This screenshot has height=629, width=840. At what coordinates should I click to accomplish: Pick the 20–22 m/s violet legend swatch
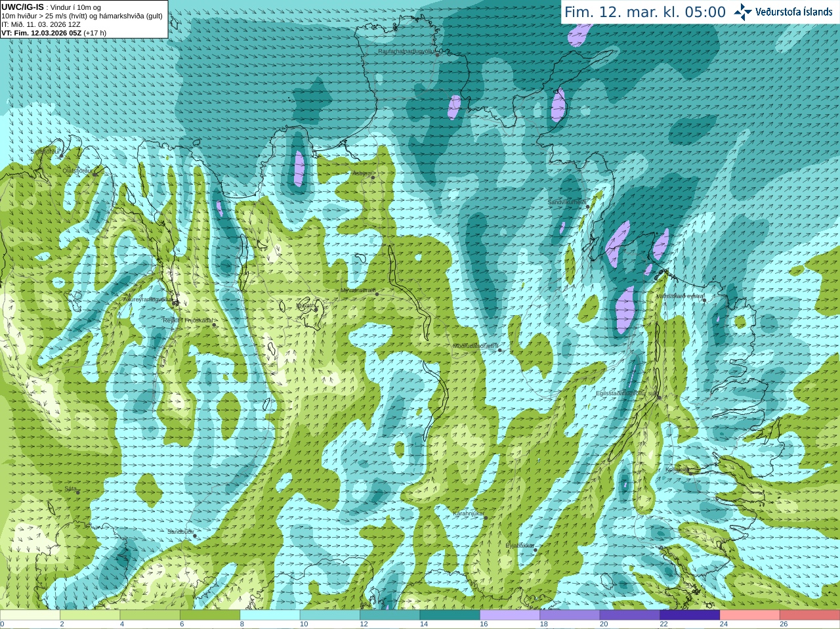[630, 615]
